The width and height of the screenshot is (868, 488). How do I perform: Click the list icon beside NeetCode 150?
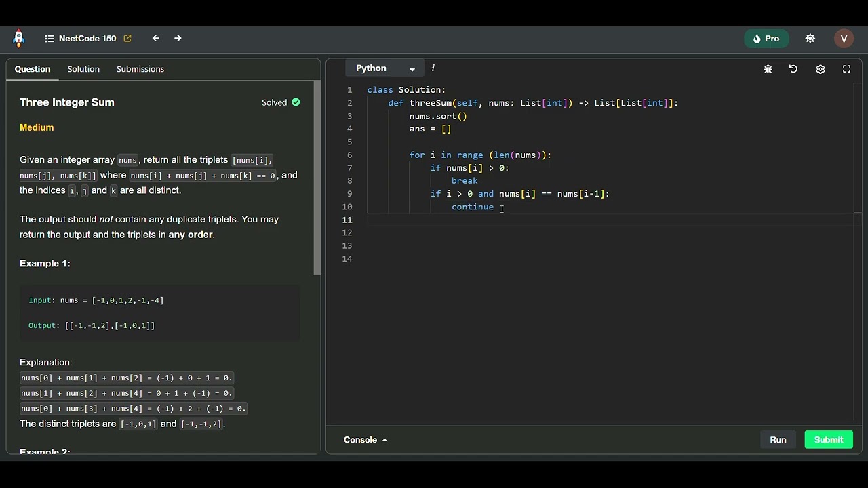coord(50,39)
